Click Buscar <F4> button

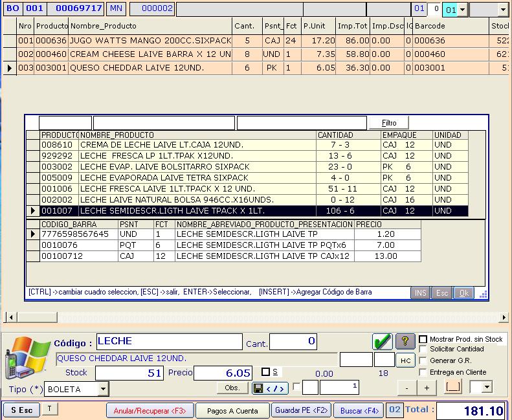click(359, 410)
